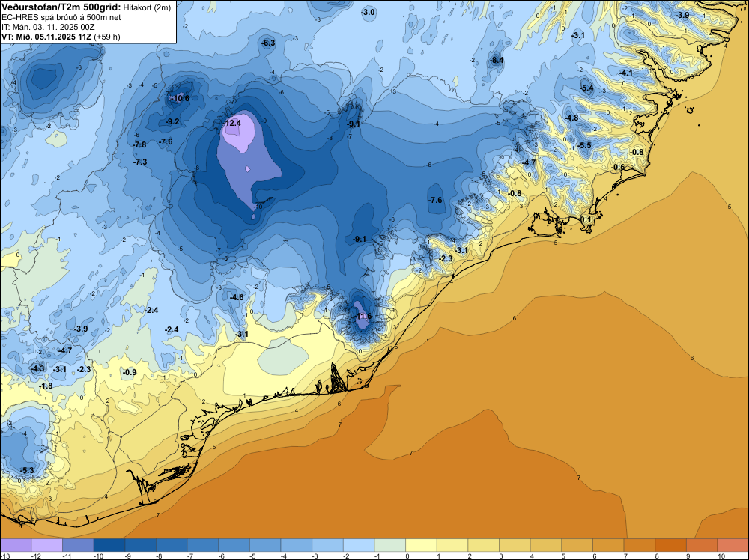
Task: Click the -5.4 temperature label
Action: click(586, 88)
